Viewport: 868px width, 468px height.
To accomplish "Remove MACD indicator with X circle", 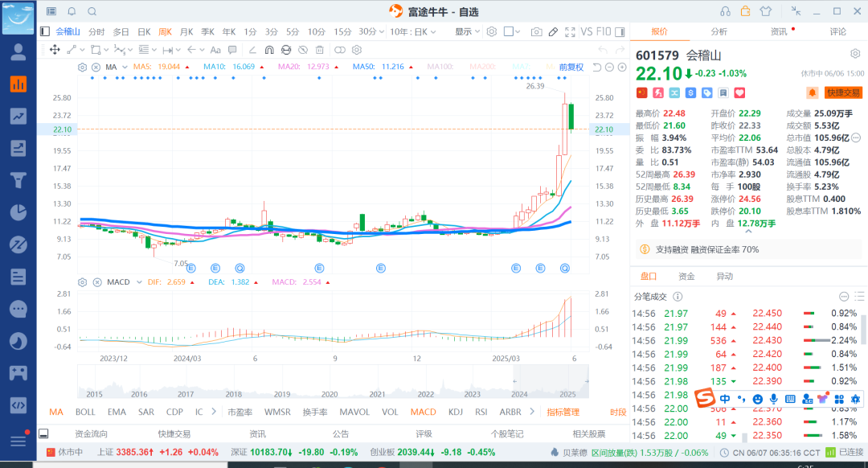I will coord(97,282).
